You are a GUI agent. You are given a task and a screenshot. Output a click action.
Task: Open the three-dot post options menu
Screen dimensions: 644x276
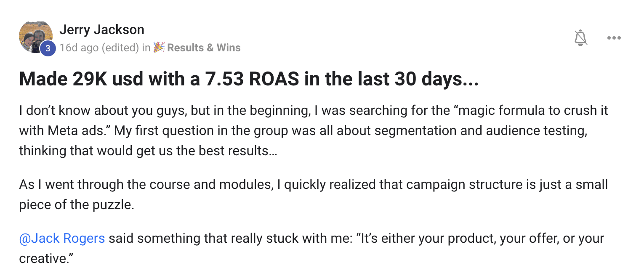pos(614,38)
